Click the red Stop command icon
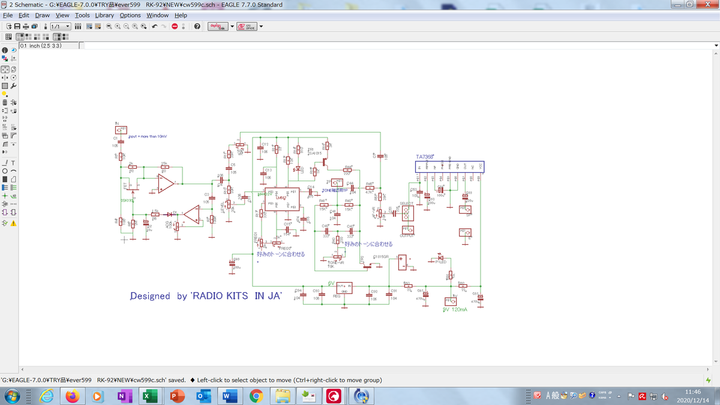Screen dimensions: 720x405 pyautogui.click(x=174, y=26)
